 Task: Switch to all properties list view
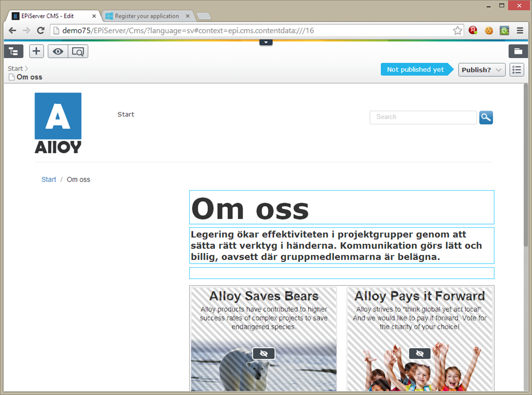(516, 70)
